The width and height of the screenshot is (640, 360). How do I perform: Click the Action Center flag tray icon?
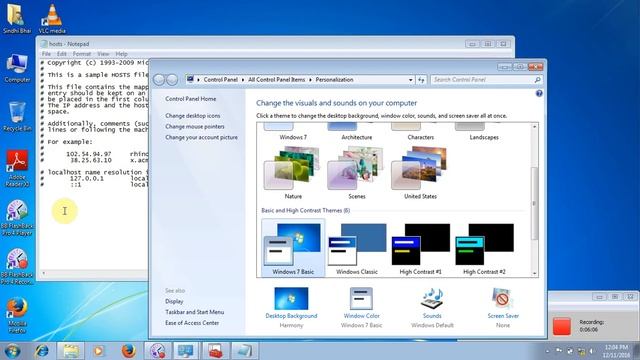[559, 351]
